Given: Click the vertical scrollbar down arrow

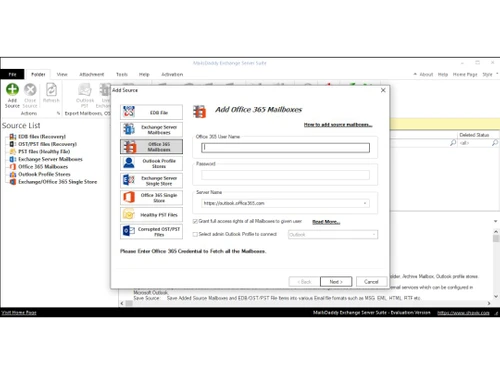Looking at the screenshot, I should point(496,296).
